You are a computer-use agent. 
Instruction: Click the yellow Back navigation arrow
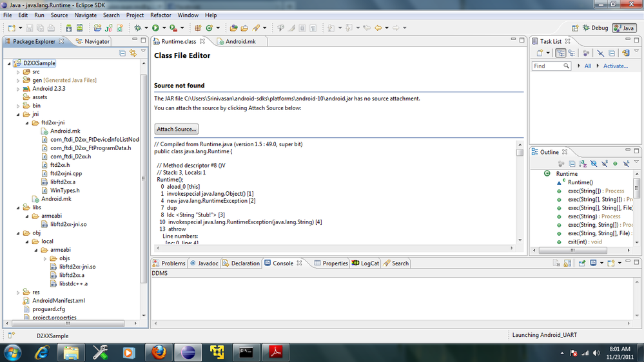point(378,28)
